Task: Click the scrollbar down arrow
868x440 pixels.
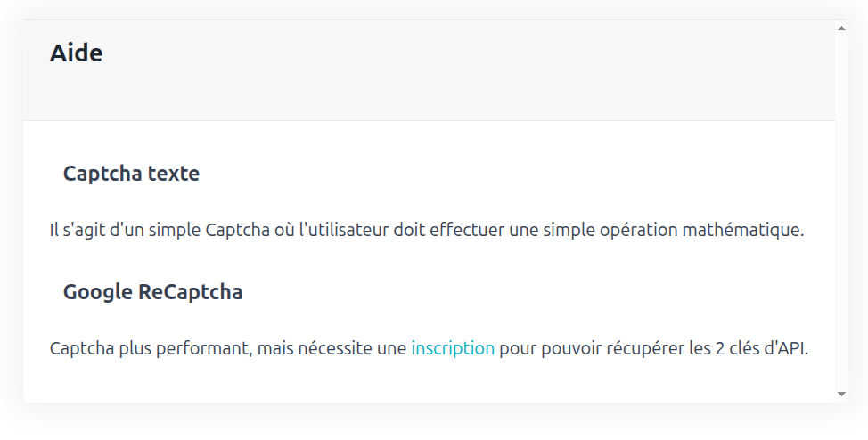Action: click(x=841, y=394)
